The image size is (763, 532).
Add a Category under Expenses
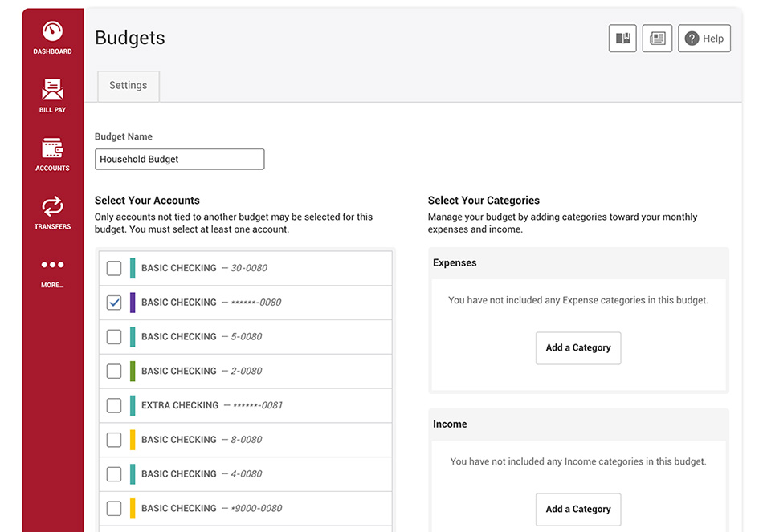pyautogui.click(x=578, y=347)
